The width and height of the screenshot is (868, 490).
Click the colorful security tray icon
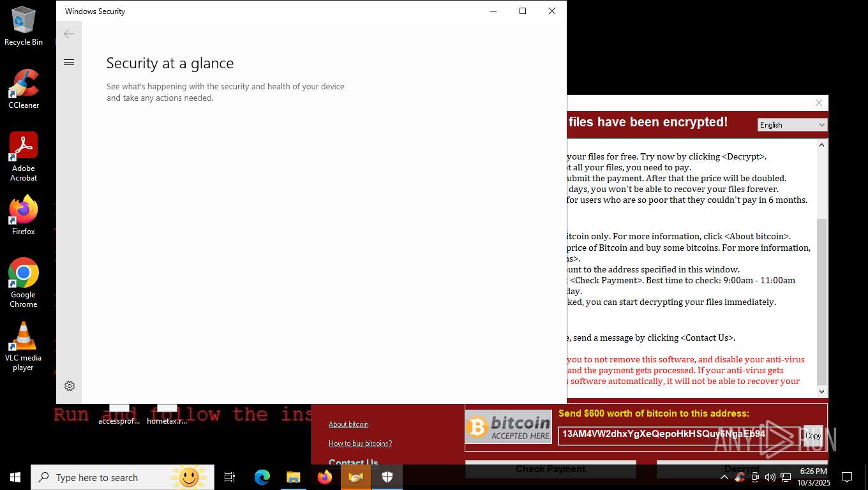click(x=740, y=477)
